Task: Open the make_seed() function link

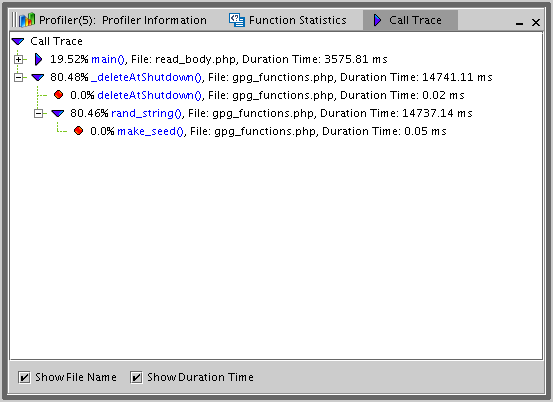Action: (x=151, y=131)
